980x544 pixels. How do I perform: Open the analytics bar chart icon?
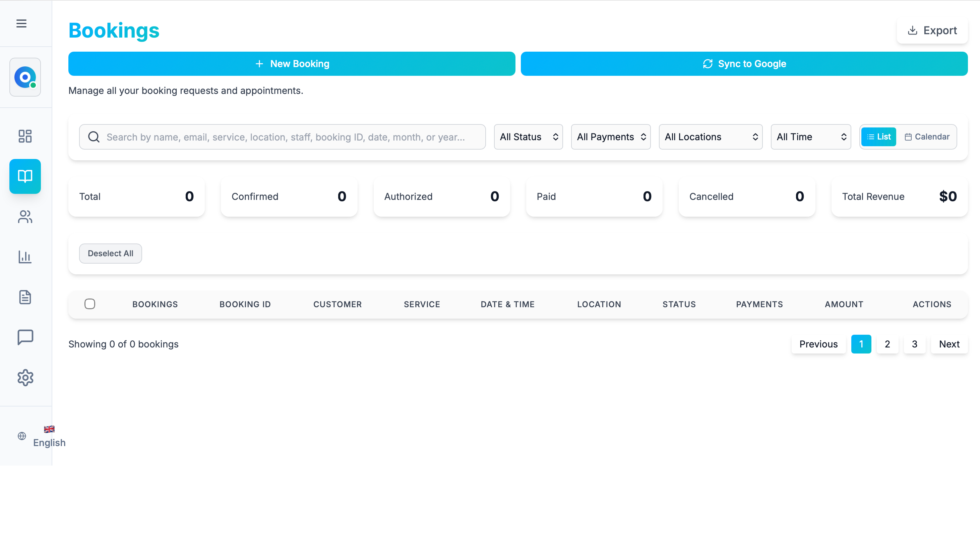25,257
